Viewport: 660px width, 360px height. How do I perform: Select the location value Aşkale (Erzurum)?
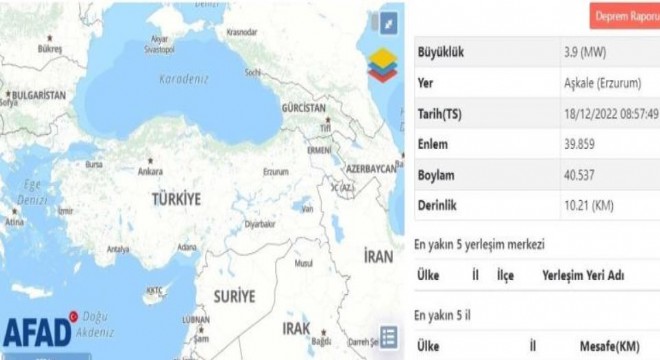[x=602, y=83]
